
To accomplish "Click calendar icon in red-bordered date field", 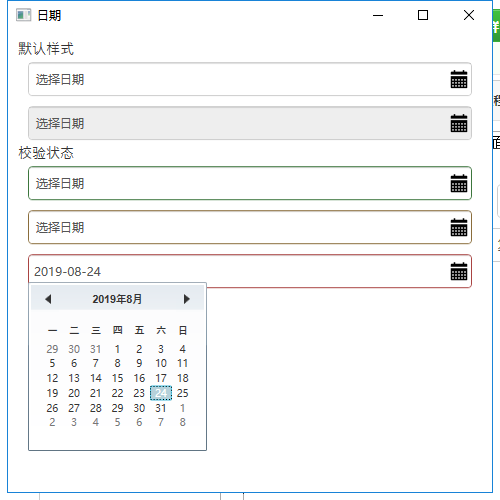I will click(459, 271).
